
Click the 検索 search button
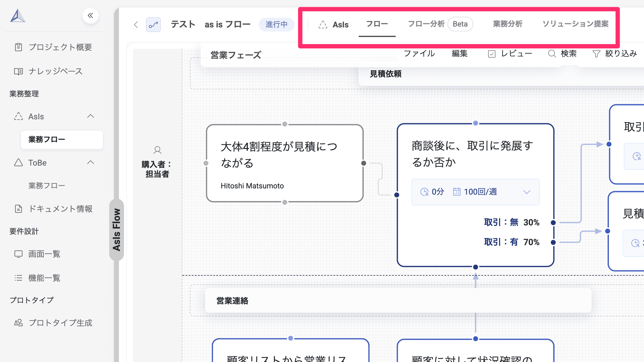(562, 54)
